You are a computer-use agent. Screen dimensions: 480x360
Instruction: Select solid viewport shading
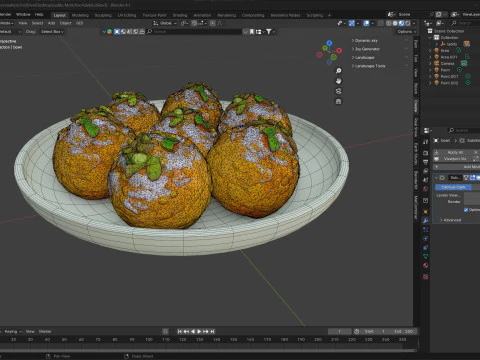coord(395,23)
